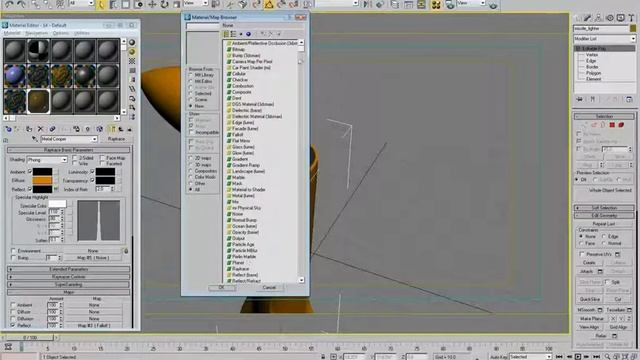Open the Options menu in Material Editor

pos(61,33)
